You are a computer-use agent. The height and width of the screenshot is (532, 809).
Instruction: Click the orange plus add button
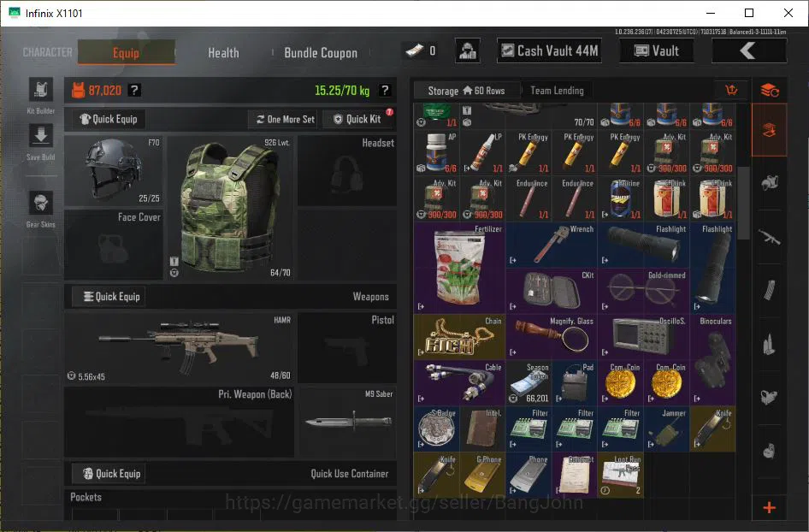[x=770, y=508]
